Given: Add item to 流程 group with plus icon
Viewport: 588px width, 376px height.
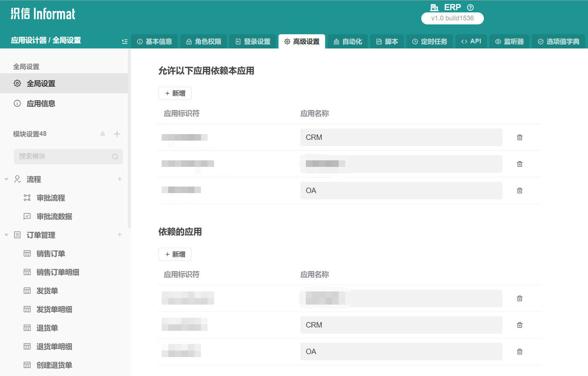Looking at the screenshot, I should pyautogui.click(x=120, y=179).
